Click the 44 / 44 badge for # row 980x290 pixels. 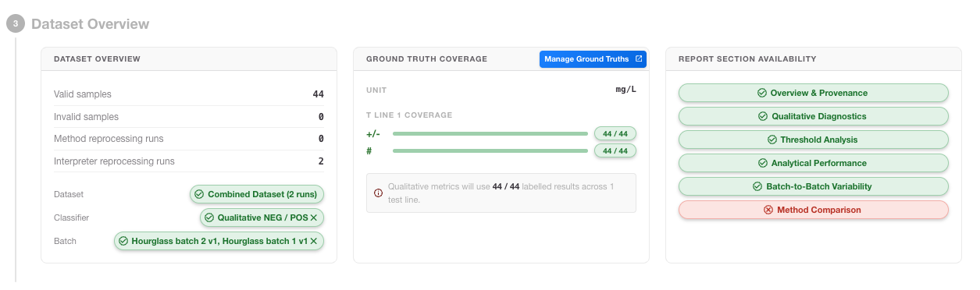click(615, 150)
